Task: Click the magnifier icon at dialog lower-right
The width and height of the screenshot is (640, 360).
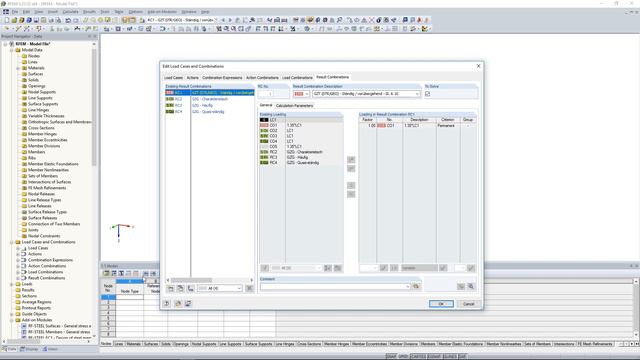Action: pyautogui.click(x=471, y=287)
